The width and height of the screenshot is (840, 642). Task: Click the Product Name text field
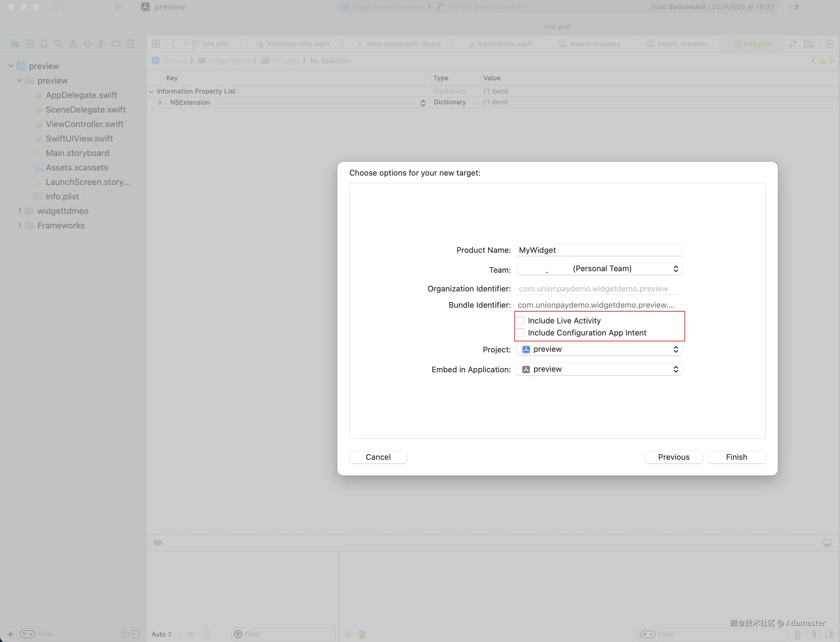599,250
